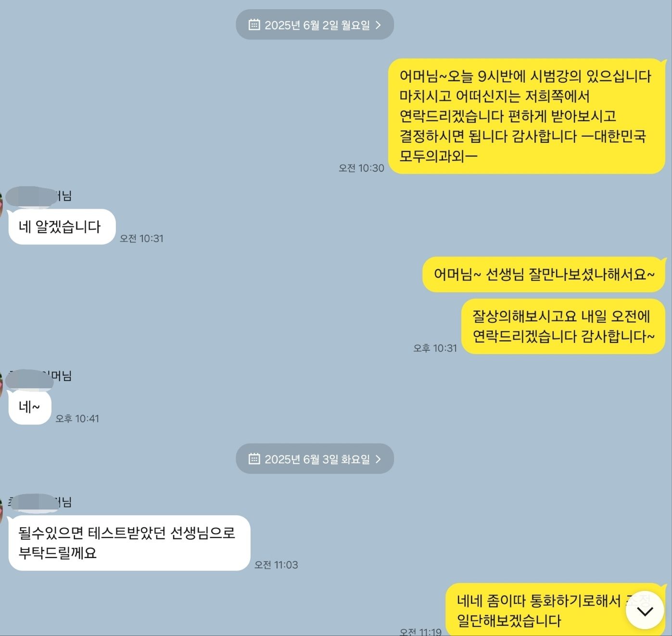Select the short 네~ reply bubble

click(29, 407)
